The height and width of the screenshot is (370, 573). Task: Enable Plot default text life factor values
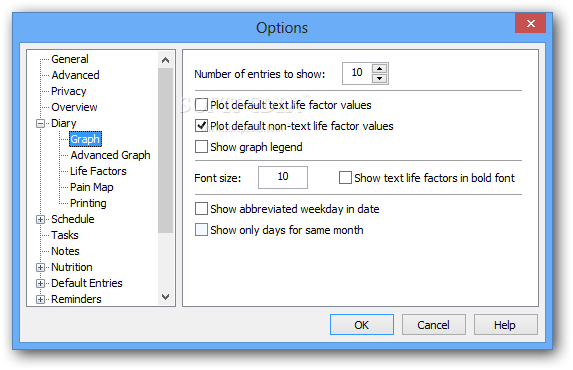click(201, 105)
